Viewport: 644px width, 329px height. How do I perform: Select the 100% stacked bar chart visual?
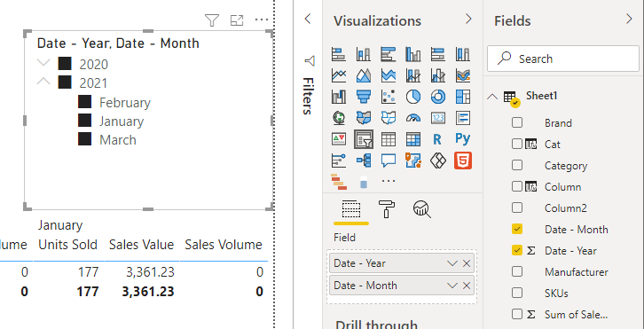(x=438, y=54)
